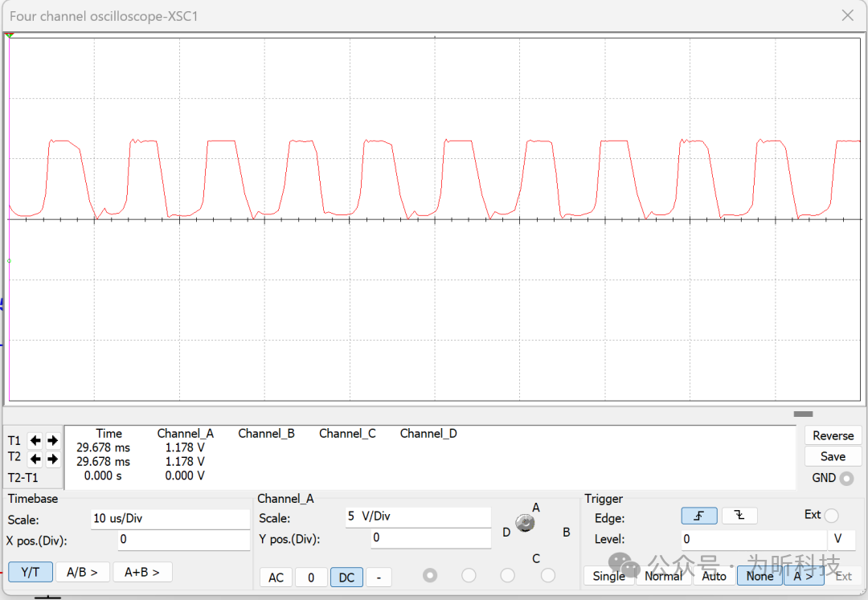The image size is (868, 600).
Task: Close the oscilloscope XSC1 window
Action: tap(848, 15)
